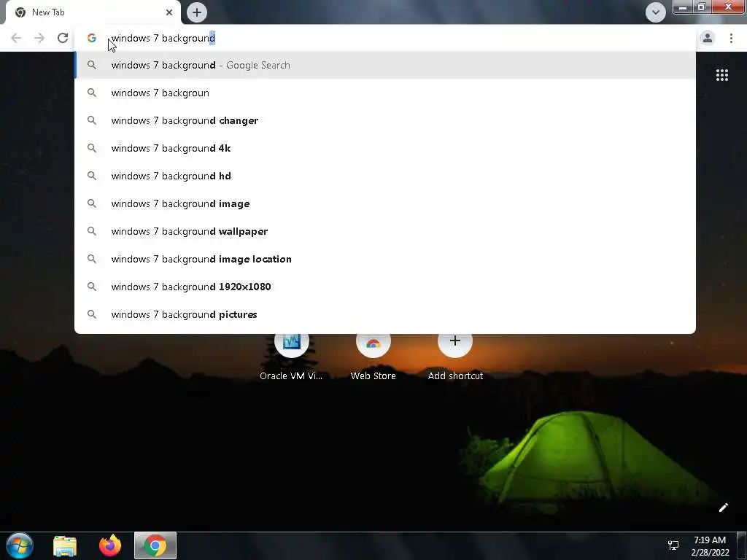Click search icon beside 'background wallpaper' suggestion
This screenshot has width=747, height=560.
91,231
